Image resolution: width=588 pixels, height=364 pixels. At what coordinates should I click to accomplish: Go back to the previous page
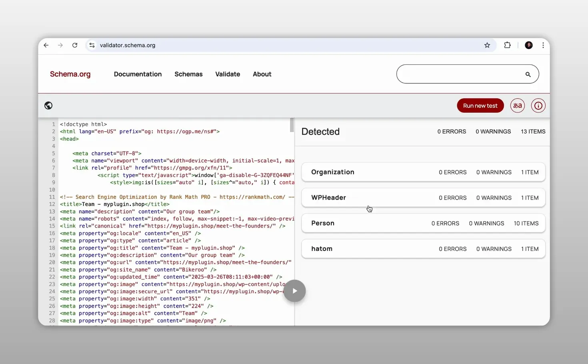pyautogui.click(x=46, y=45)
